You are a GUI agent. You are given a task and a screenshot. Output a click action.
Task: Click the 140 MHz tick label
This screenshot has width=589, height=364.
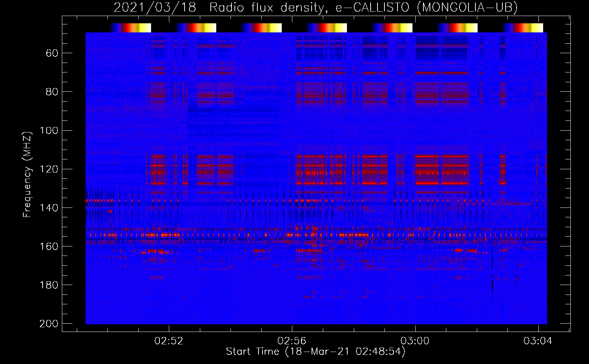49,208
